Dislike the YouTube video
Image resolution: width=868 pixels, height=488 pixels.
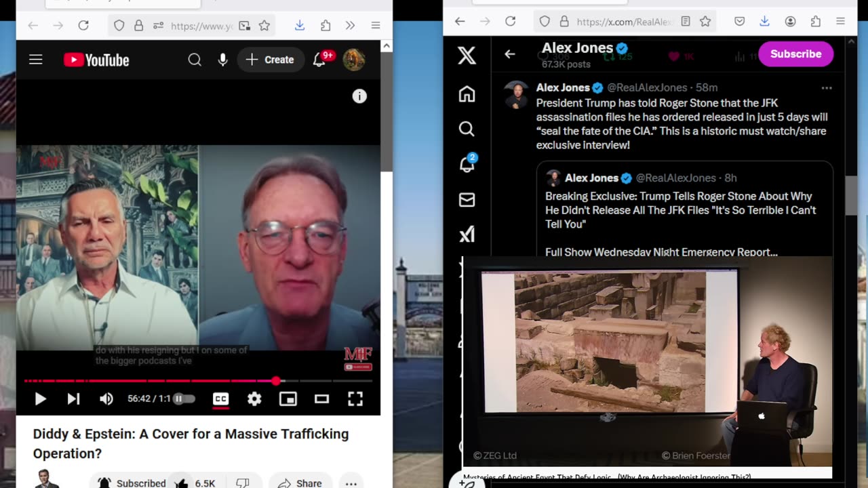pyautogui.click(x=242, y=483)
